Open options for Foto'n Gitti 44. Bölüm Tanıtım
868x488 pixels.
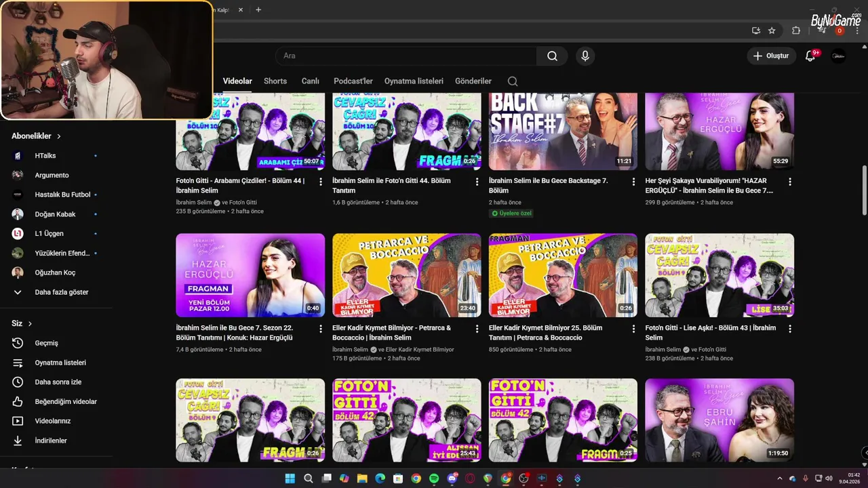pyautogui.click(x=477, y=182)
